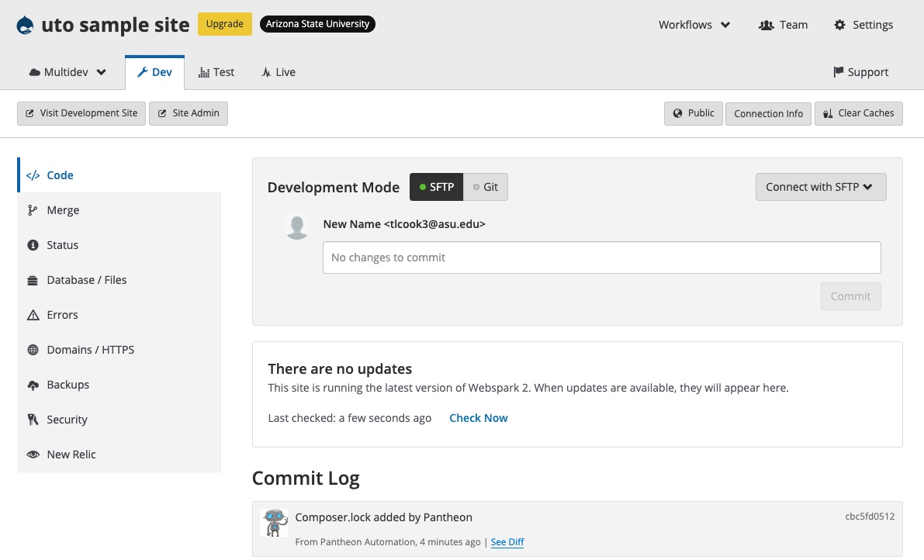
Task: Click the Check Now link
Action: click(x=479, y=418)
